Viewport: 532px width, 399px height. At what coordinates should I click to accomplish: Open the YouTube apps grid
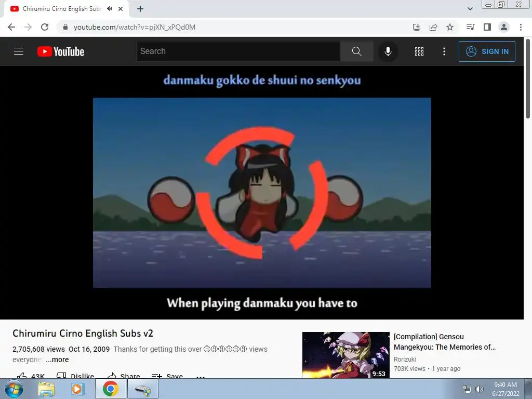pyautogui.click(x=419, y=51)
